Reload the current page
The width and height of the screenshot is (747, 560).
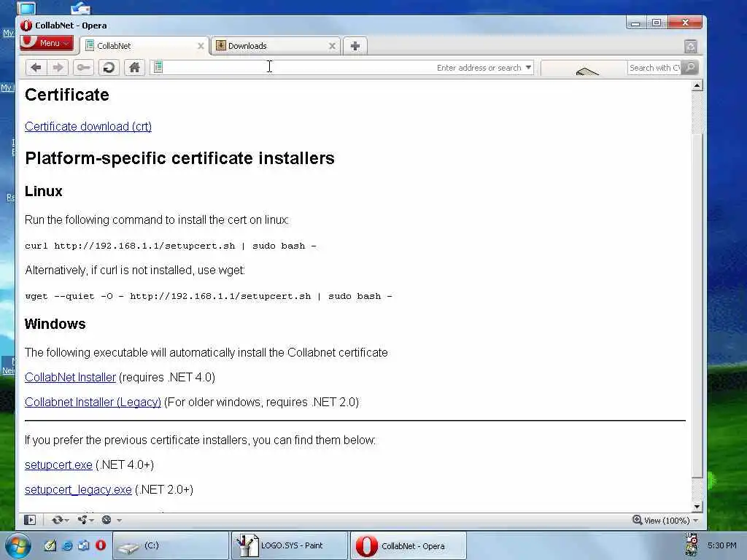click(x=109, y=68)
